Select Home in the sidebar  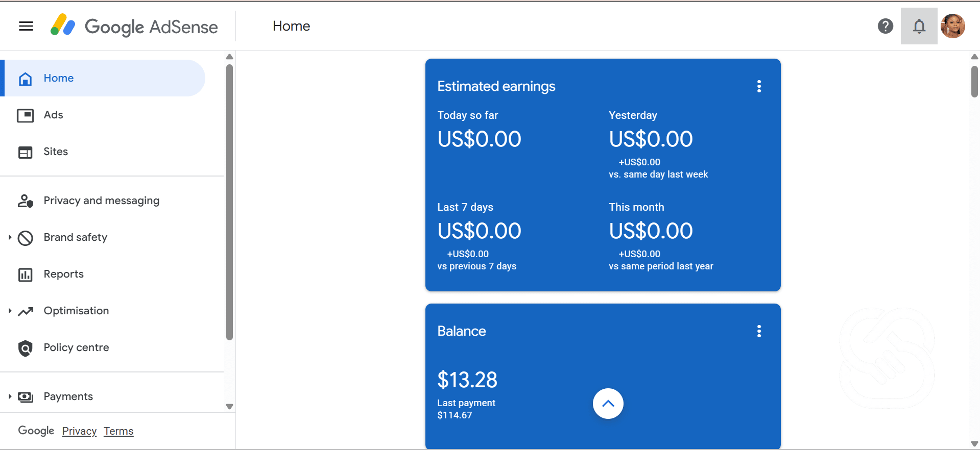(x=104, y=78)
